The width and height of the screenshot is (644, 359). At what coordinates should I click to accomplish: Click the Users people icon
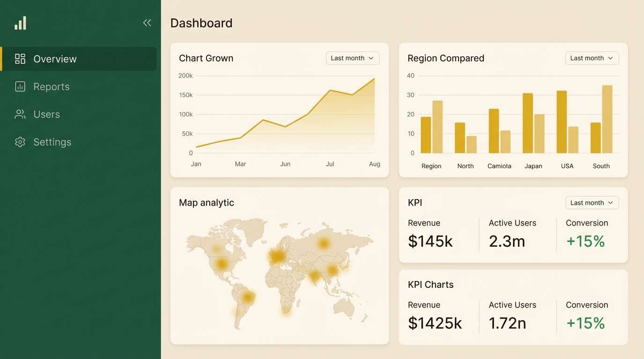pos(20,114)
